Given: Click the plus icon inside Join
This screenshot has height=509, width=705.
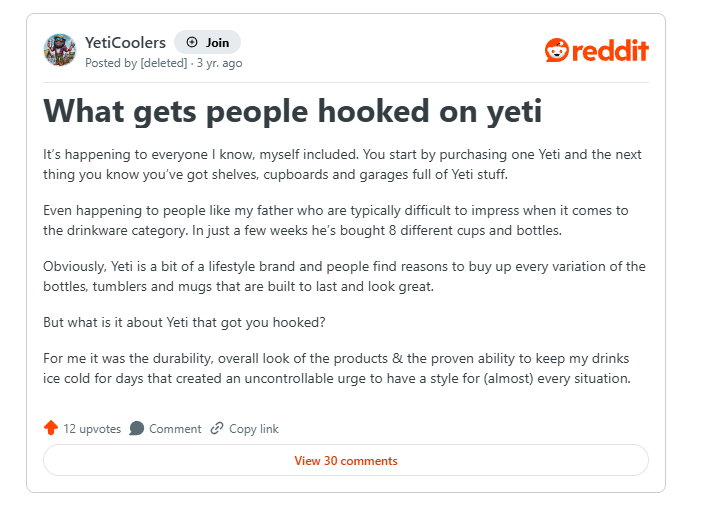Looking at the screenshot, I should coord(192,43).
